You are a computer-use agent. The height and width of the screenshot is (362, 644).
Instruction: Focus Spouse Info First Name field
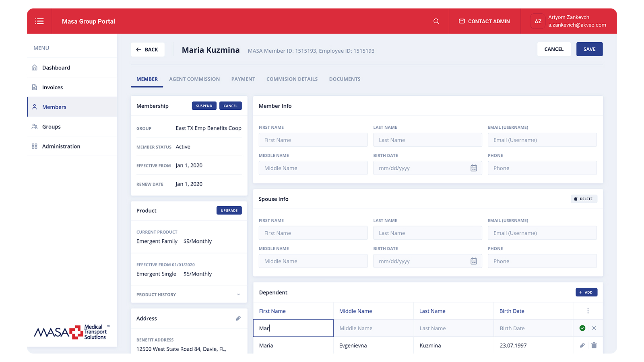313,233
